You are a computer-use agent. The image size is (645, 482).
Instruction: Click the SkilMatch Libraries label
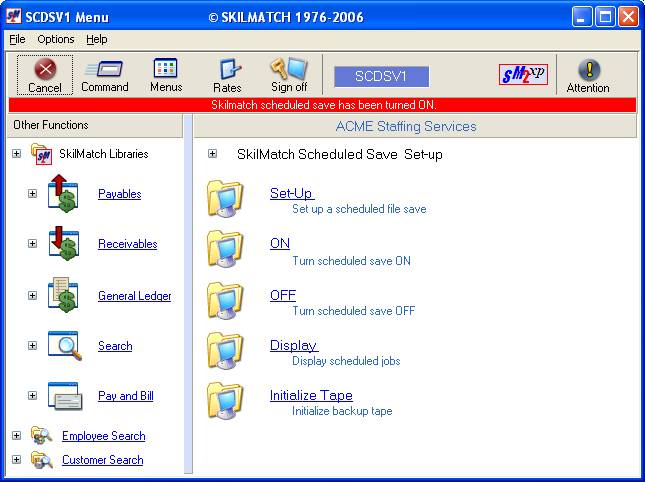(x=104, y=154)
